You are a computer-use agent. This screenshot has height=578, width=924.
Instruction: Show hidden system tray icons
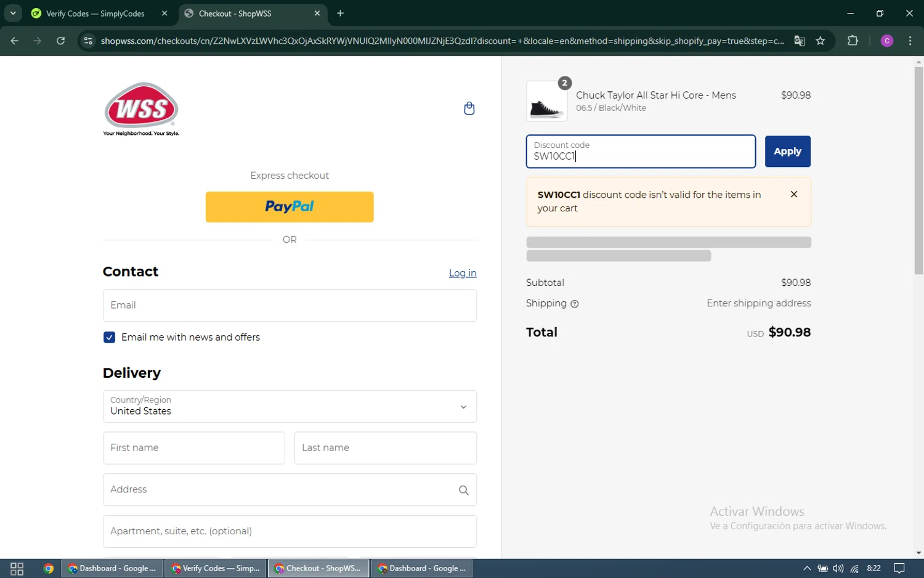point(807,568)
